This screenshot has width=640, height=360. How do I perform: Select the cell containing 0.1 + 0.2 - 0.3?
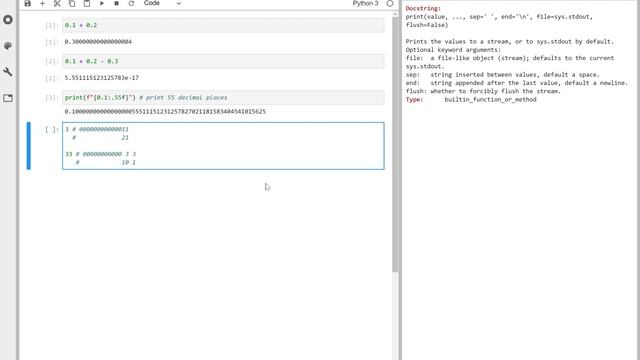coord(223,61)
